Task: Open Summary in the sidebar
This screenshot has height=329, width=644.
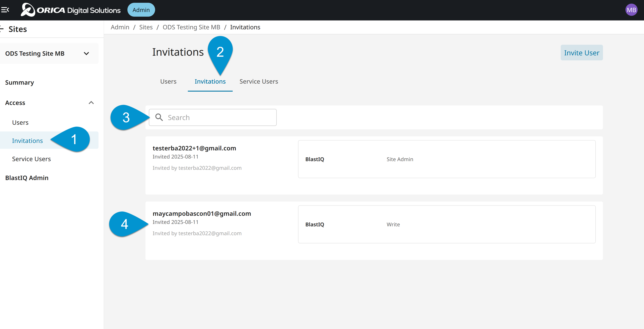Action: tap(19, 83)
